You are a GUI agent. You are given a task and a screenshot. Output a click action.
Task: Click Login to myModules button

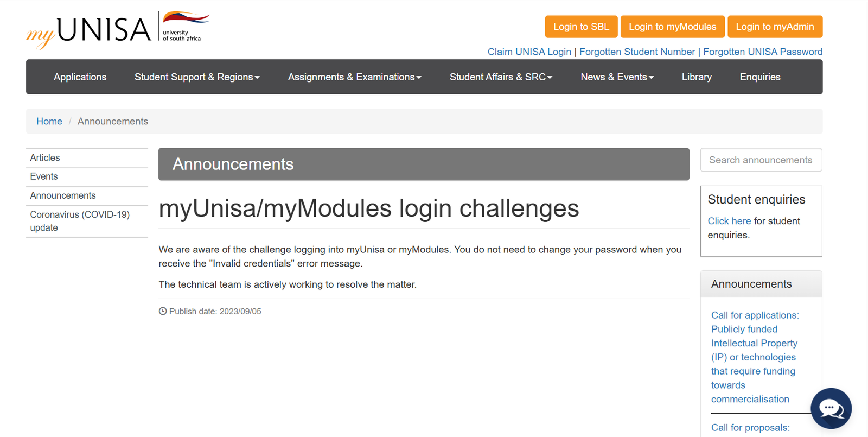coord(672,27)
